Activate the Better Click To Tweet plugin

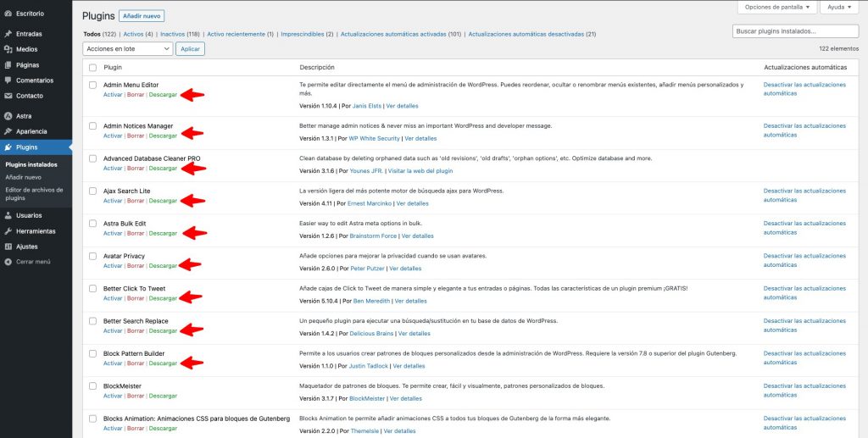[x=113, y=298]
